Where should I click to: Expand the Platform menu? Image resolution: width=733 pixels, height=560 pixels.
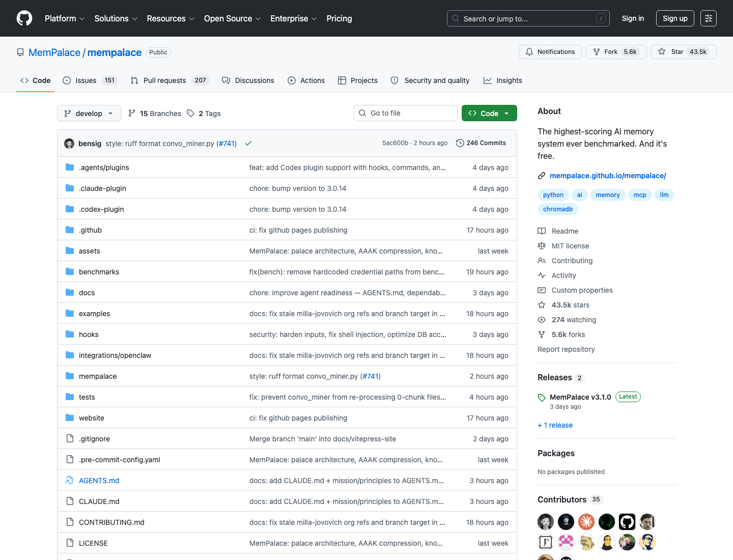pos(65,18)
